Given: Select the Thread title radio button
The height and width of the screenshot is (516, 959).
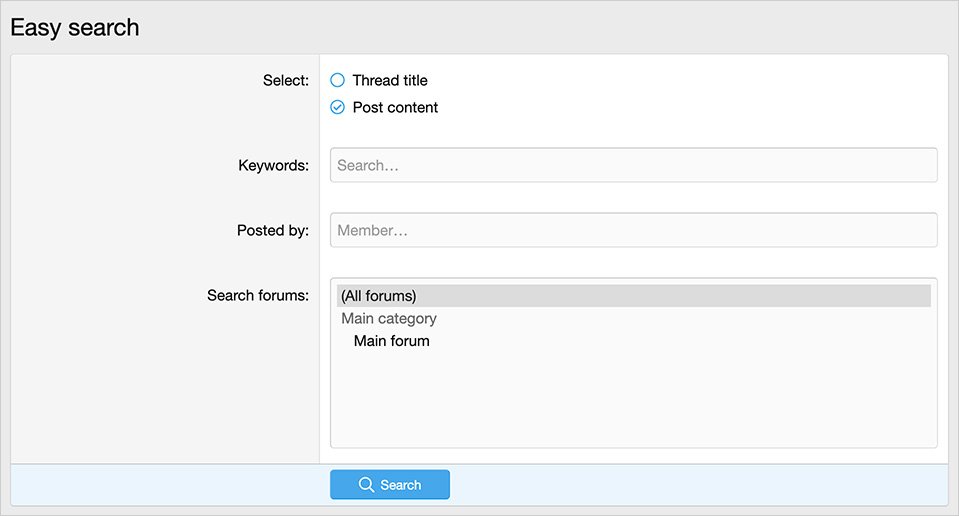Looking at the screenshot, I should pyautogui.click(x=337, y=80).
